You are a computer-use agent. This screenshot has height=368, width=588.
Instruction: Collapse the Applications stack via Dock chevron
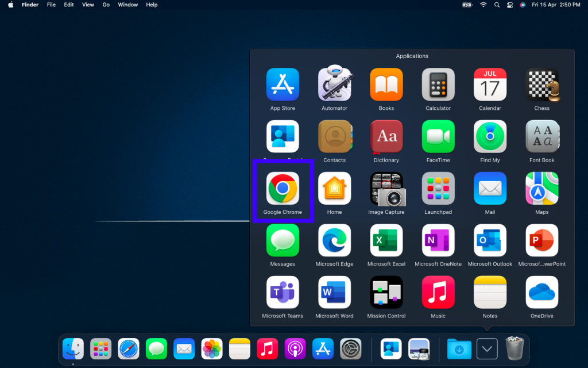point(487,349)
